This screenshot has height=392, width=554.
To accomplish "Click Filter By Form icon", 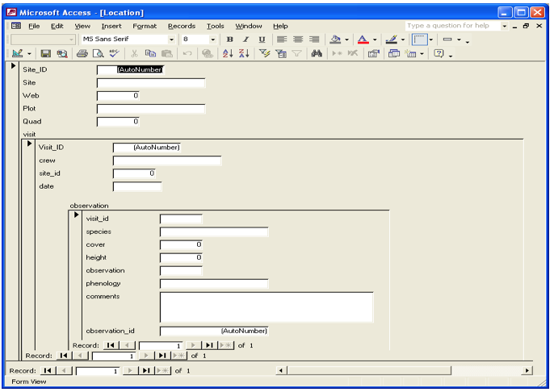I will [281, 53].
